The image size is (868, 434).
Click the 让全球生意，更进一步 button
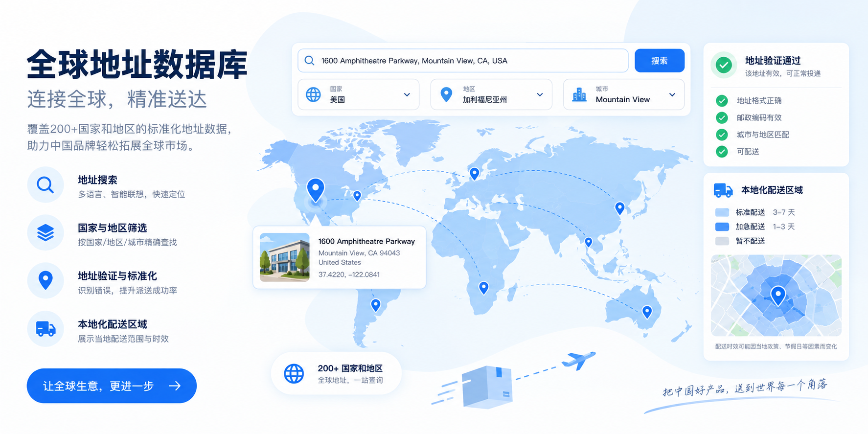click(112, 386)
